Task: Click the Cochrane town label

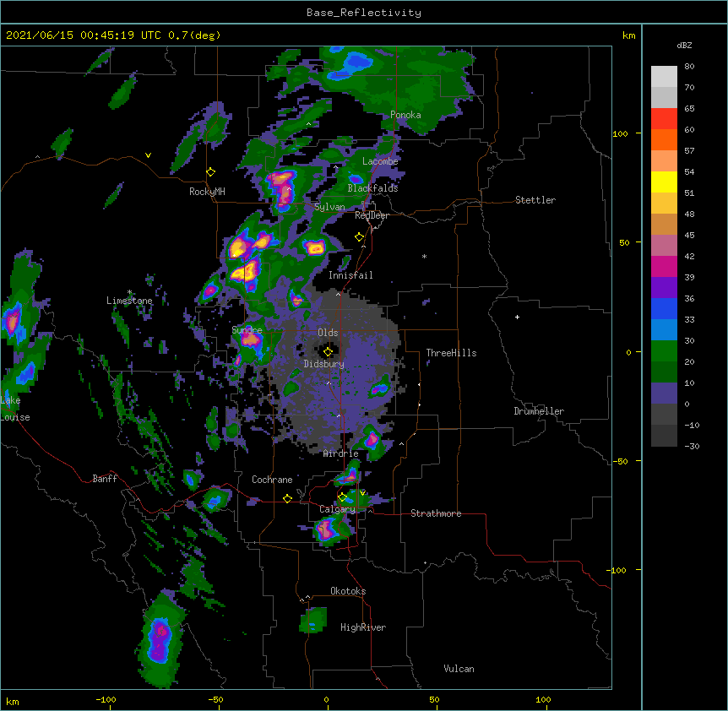Action: tap(272, 480)
